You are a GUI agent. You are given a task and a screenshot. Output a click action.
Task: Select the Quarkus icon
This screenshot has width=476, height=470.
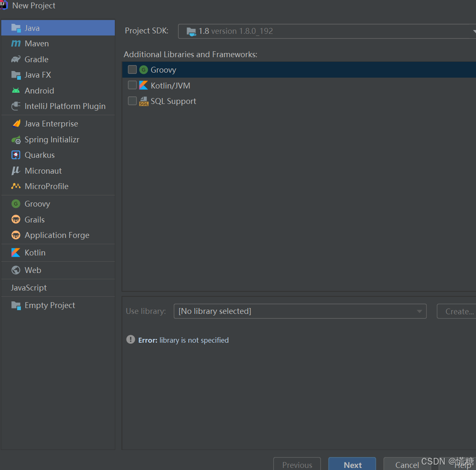(x=16, y=155)
